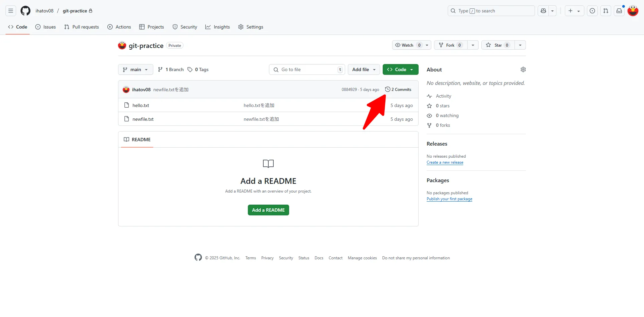Image resolution: width=644 pixels, height=317 pixels.
Task: Open the Copilot chat icon
Action: tap(543, 11)
